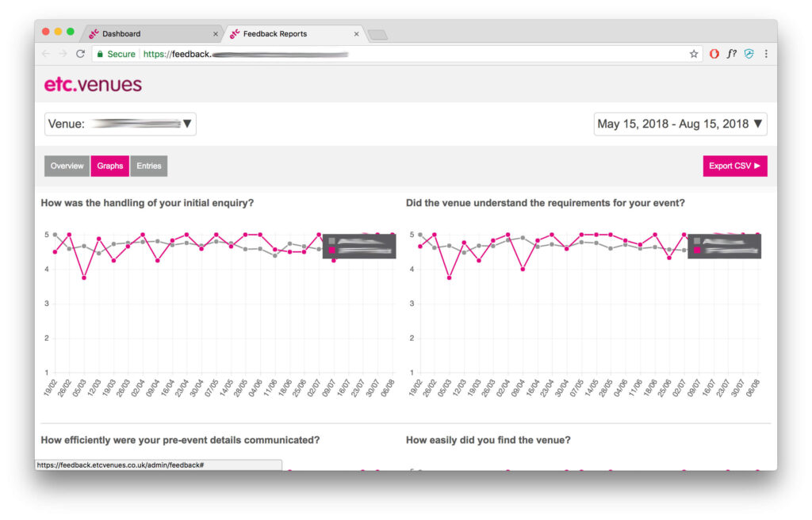Click the browser reload icon
The image size is (812, 520).
(80, 54)
